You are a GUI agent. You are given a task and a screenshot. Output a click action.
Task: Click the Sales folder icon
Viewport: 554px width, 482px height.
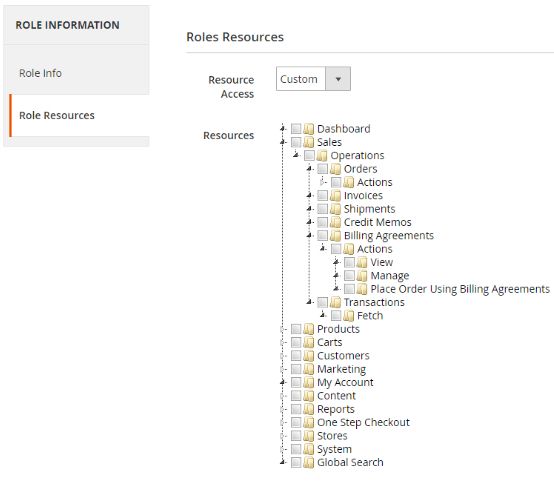pos(308,142)
